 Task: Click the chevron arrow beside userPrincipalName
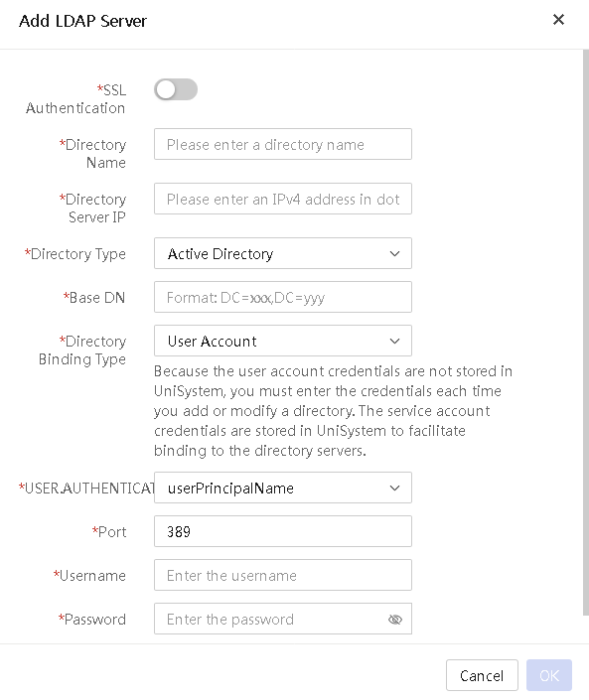point(394,488)
